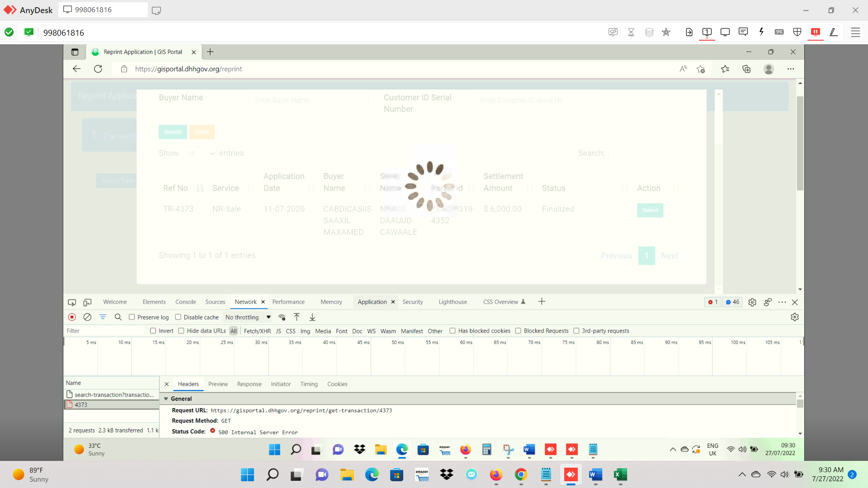Open network panel settings gear
The width and height of the screenshot is (868, 488).
click(x=795, y=317)
